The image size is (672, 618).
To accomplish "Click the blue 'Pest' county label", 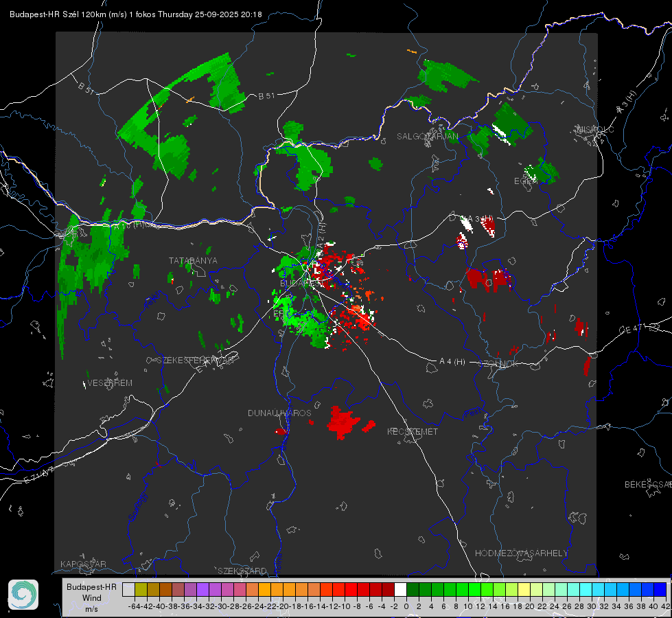I will [472, 413].
